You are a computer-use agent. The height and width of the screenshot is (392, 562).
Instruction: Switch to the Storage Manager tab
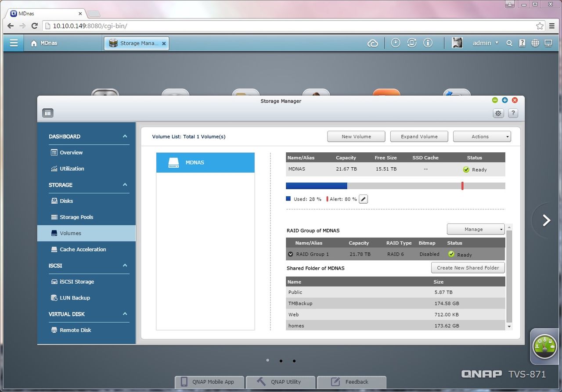pos(136,43)
